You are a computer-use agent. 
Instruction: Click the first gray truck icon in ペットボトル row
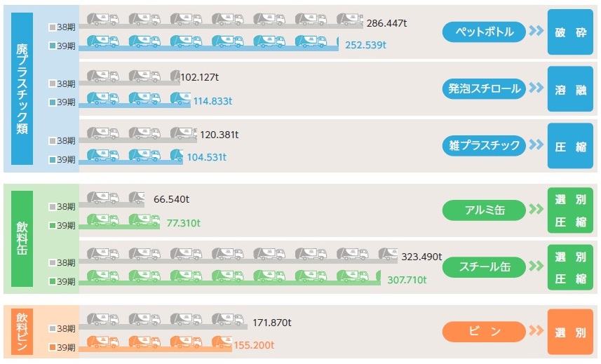(102, 20)
